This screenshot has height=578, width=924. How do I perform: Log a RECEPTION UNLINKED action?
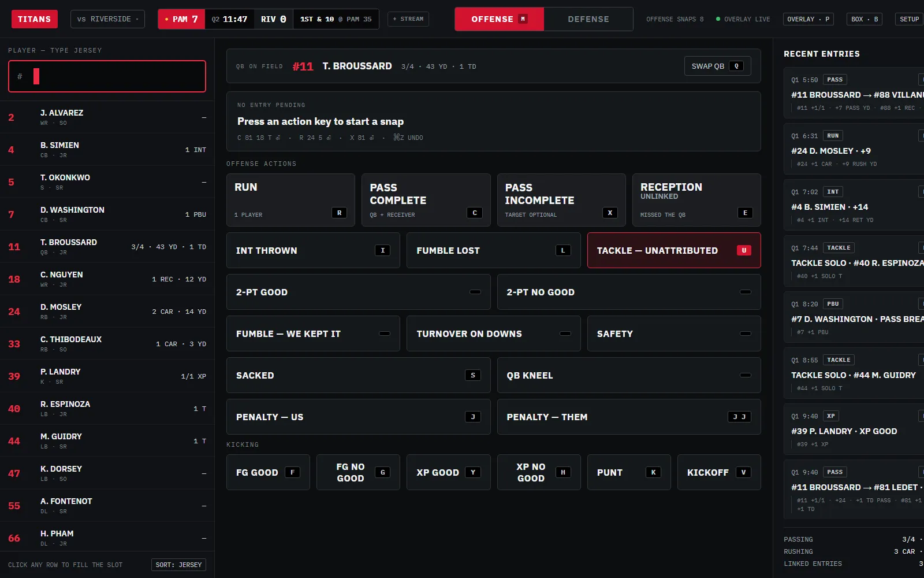pos(696,200)
